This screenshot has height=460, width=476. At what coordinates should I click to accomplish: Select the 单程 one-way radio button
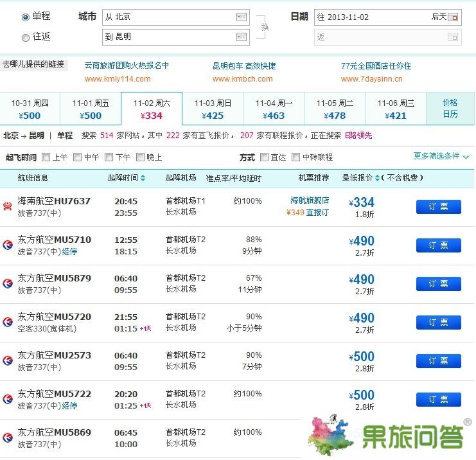(x=26, y=17)
